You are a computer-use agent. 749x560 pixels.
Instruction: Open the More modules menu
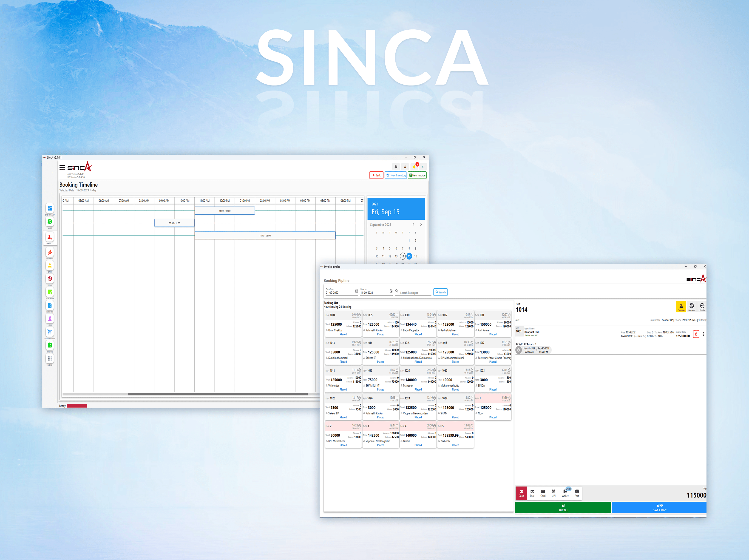pyautogui.click(x=50, y=358)
